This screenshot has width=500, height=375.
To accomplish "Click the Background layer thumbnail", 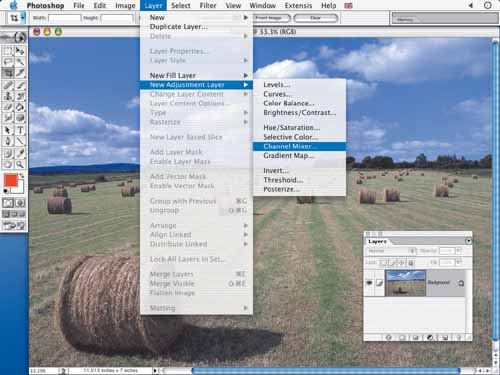I will [405, 283].
